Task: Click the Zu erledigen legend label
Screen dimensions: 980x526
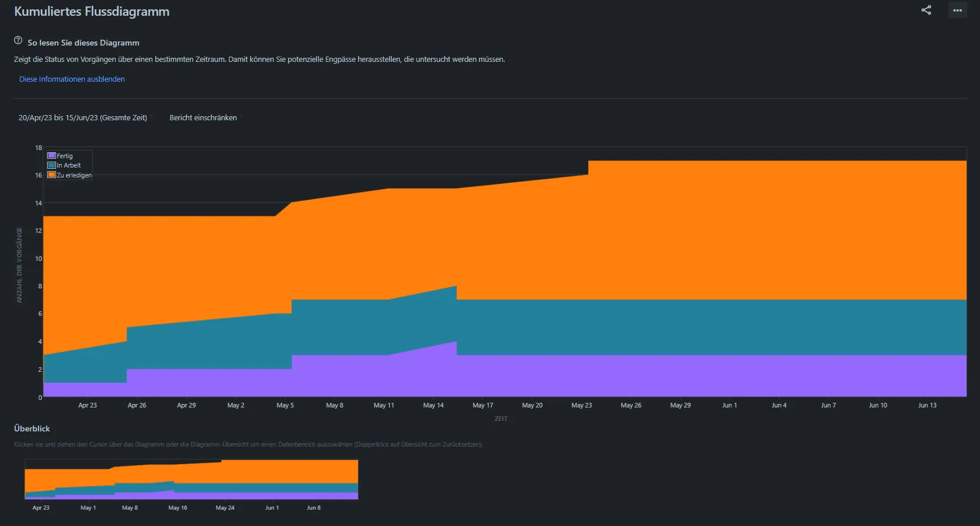Action: tap(74, 175)
